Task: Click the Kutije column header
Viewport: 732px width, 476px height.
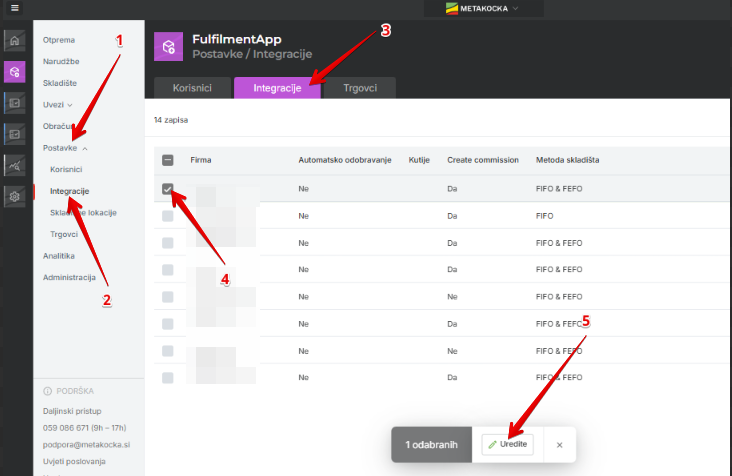Action: pos(419,160)
